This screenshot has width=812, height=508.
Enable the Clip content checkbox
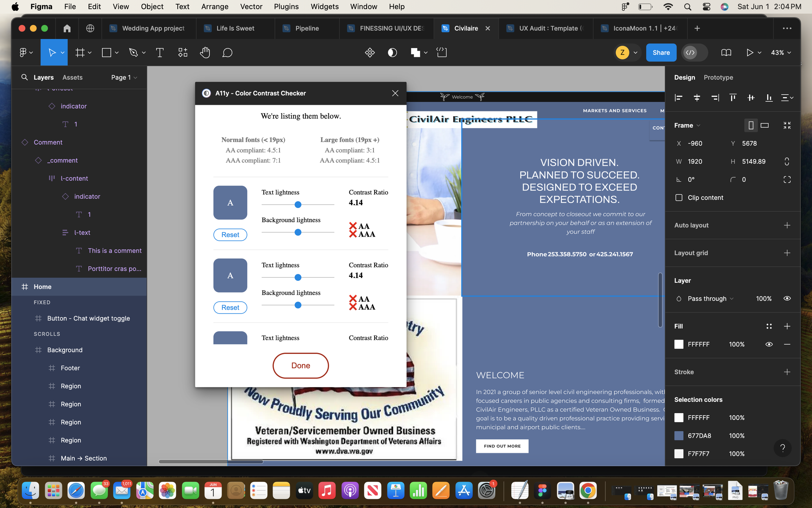click(679, 198)
